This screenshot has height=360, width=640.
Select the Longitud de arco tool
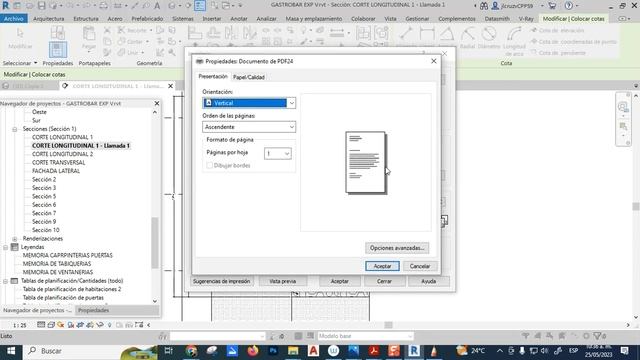pyautogui.click(x=514, y=41)
